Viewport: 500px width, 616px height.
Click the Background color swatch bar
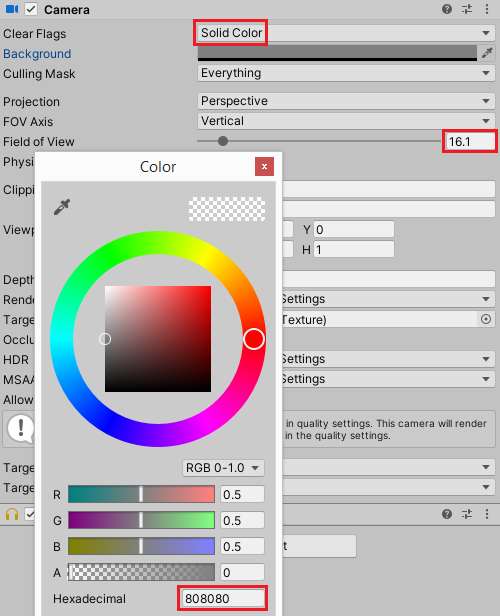click(337, 53)
